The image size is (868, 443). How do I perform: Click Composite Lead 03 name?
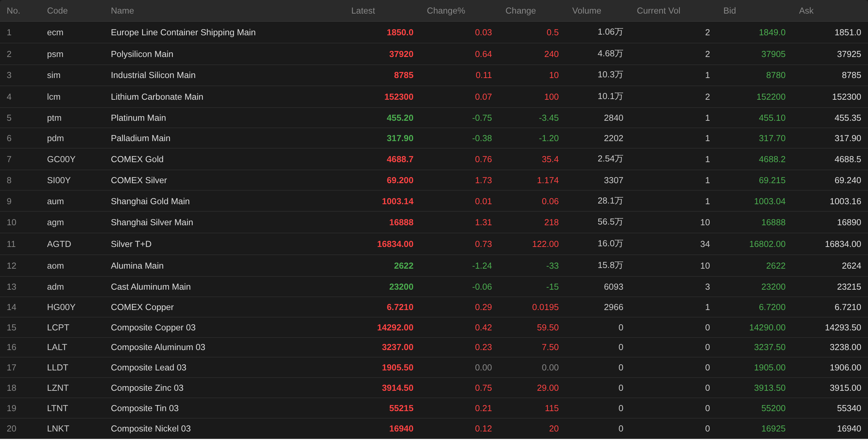[x=149, y=368]
